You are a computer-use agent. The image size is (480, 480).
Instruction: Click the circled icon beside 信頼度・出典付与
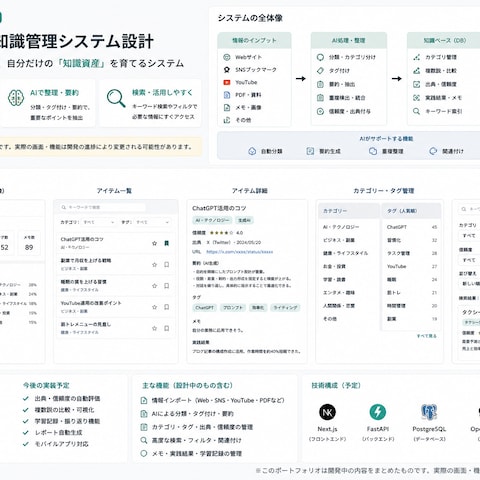click(x=320, y=111)
